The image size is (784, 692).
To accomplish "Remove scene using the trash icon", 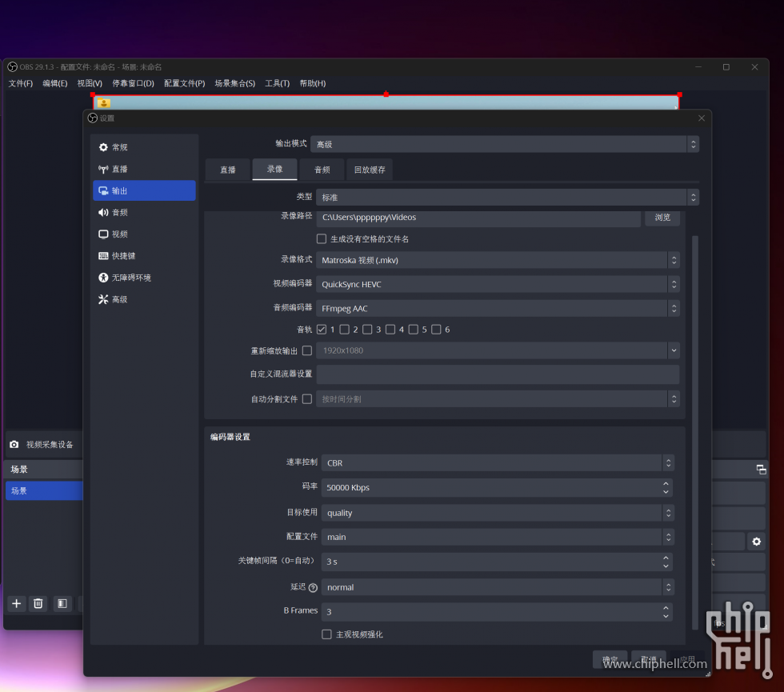I will 38,603.
